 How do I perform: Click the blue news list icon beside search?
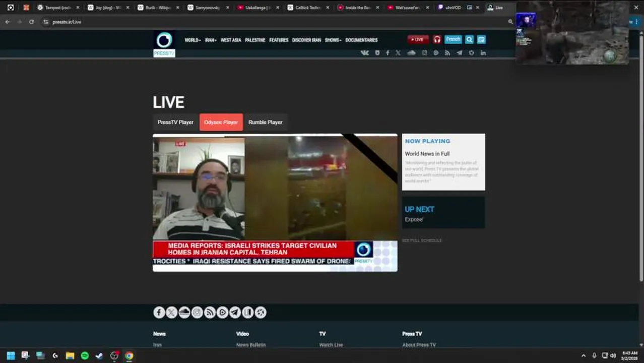(481, 39)
